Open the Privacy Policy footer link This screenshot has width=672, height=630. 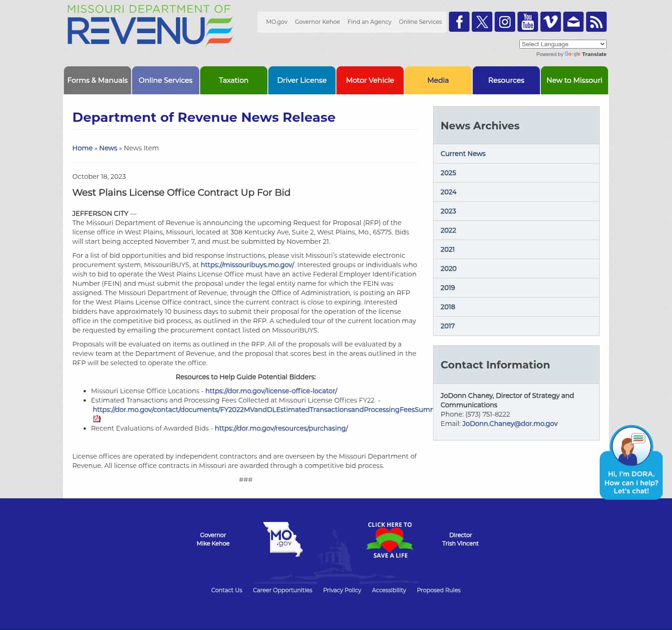point(342,590)
